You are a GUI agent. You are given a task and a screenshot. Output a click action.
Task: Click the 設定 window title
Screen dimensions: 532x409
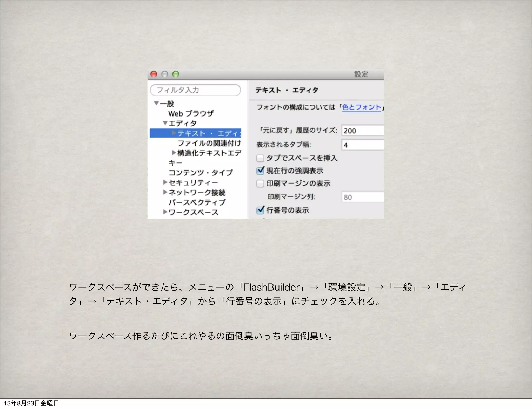[361, 74]
